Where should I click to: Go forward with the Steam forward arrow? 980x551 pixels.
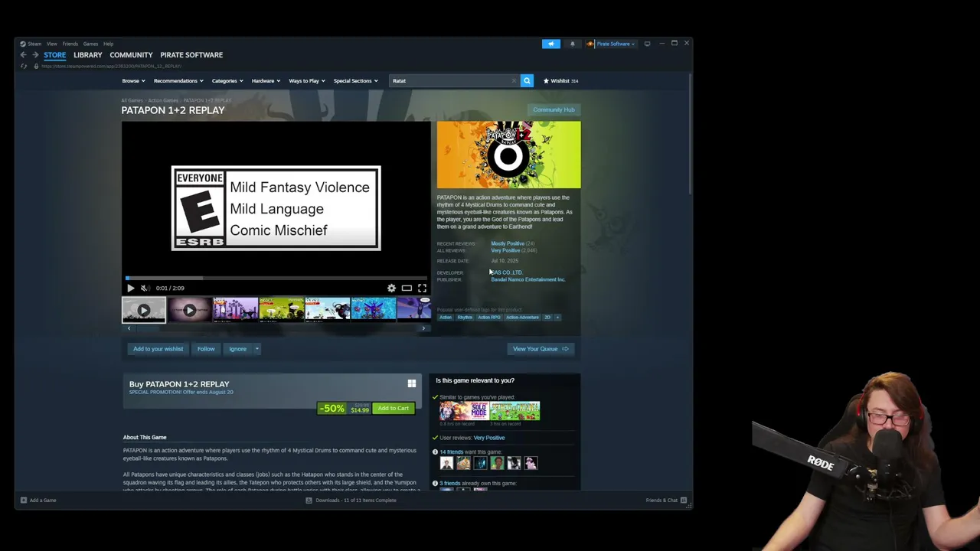click(35, 55)
